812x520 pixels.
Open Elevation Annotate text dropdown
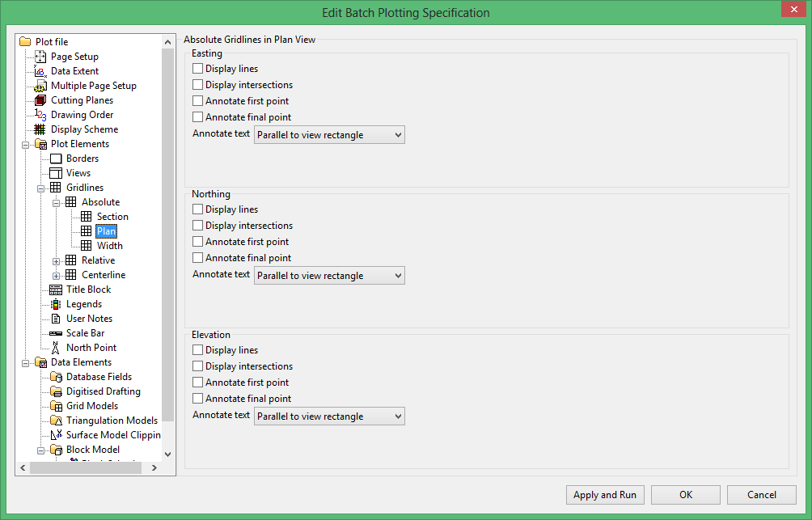point(329,416)
